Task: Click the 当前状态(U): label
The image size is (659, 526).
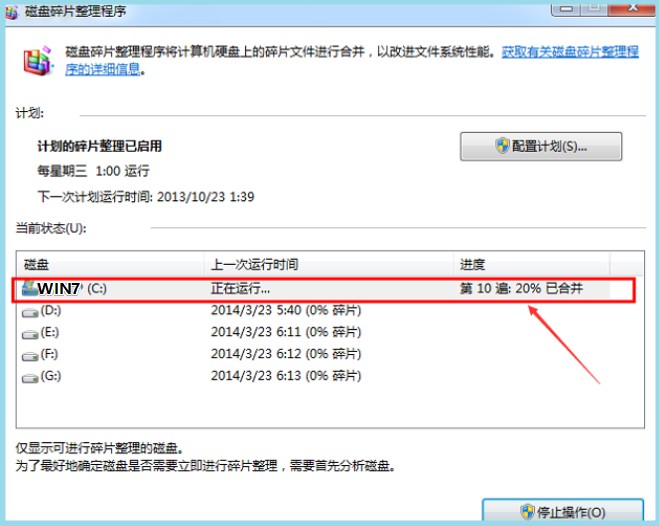Action: click(51, 228)
